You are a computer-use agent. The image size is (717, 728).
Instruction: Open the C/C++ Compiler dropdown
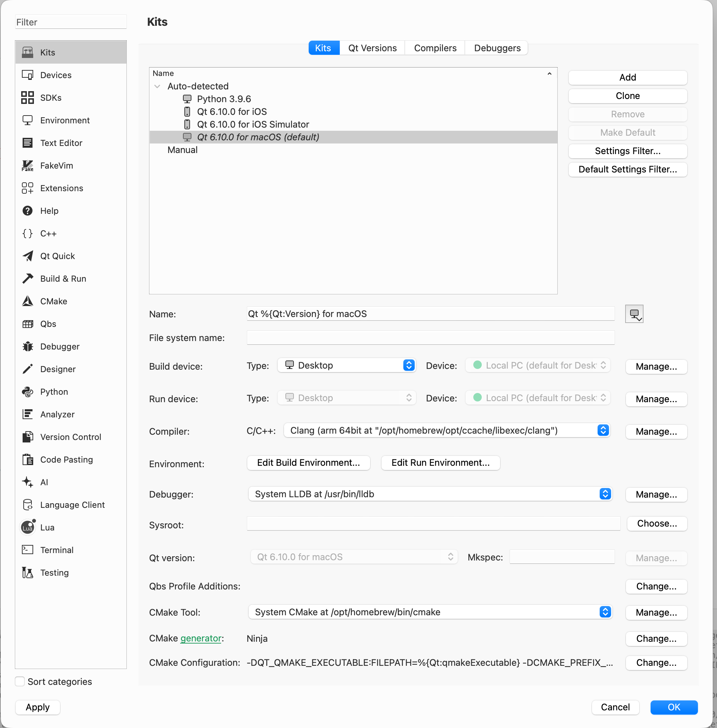tap(447, 430)
